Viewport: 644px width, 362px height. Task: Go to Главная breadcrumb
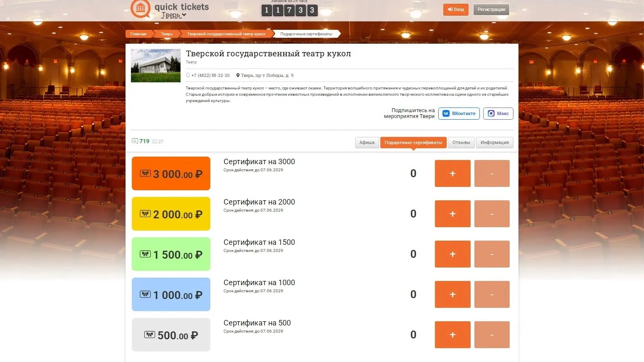click(x=138, y=34)
